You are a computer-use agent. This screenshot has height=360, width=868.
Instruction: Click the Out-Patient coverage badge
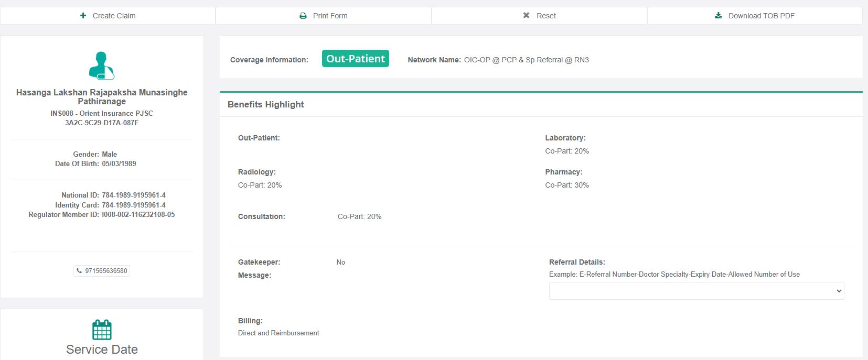click(x=356, y=59)
